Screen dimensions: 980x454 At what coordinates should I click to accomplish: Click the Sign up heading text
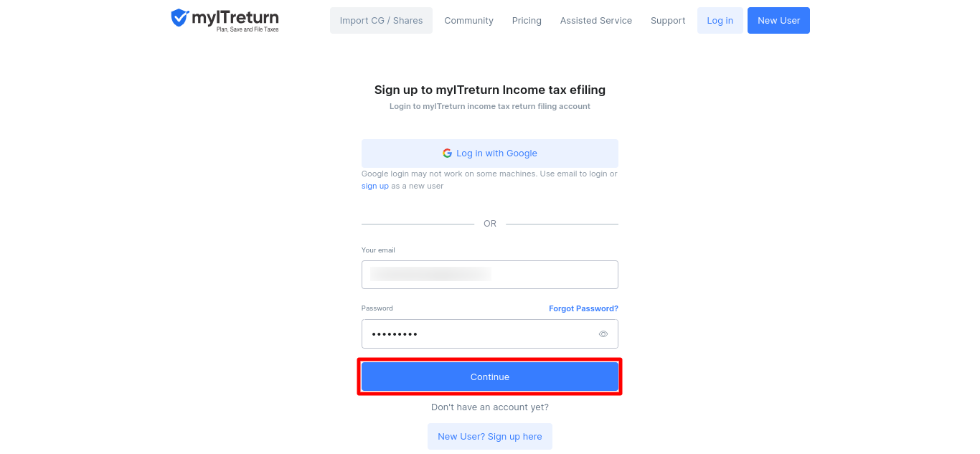click(490, 90)
